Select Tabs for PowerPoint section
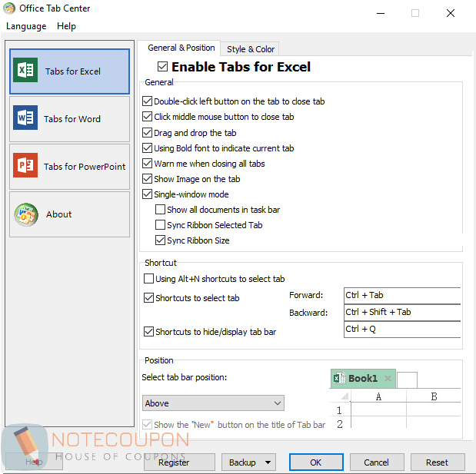The image size is (476, 474). [69, 167]
